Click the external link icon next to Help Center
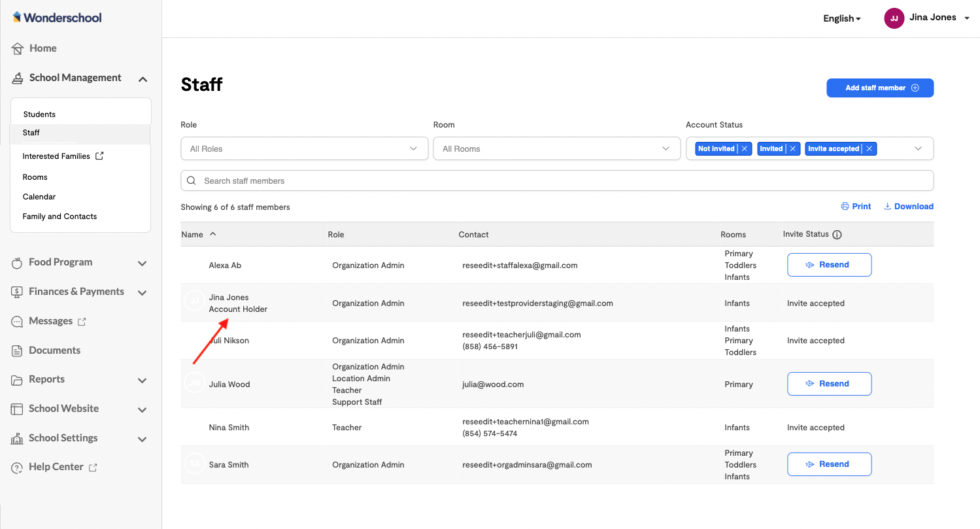This screenshot has width=980, height=529. click(93, 467)
